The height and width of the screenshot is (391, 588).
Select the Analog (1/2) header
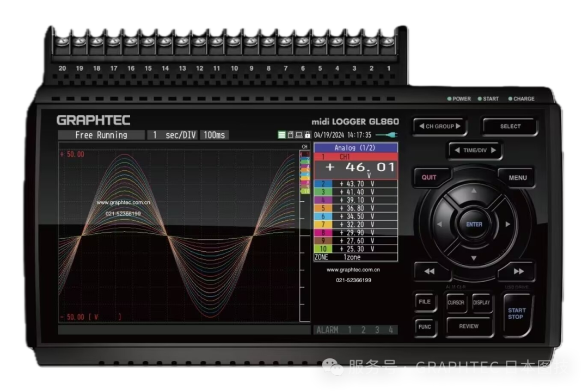pyautogui.click(x=356, y=147)
